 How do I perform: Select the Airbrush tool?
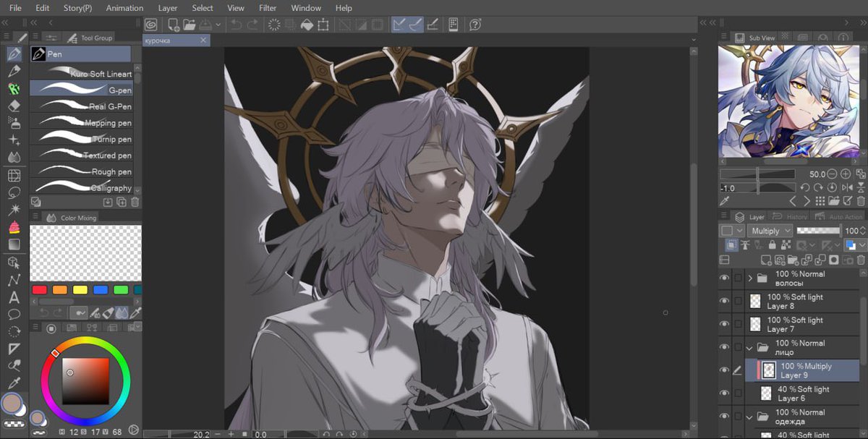[x=14, y=123]
